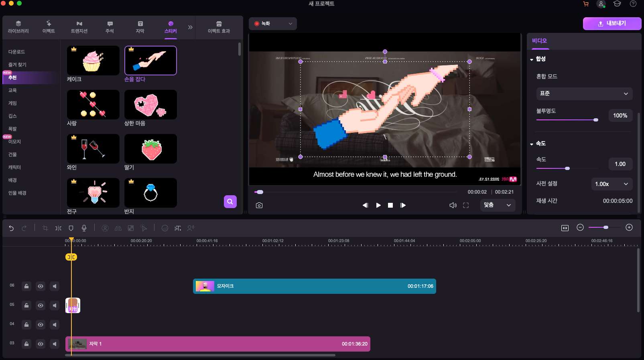The image size is (644, 360).
Task: Switch to the 이펙트 tab
Action: pos(49,27)
